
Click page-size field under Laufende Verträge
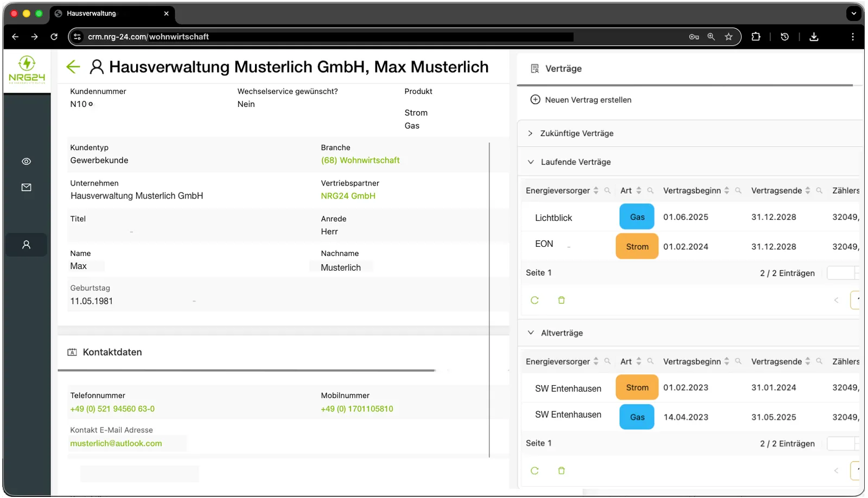coord(843,273)
